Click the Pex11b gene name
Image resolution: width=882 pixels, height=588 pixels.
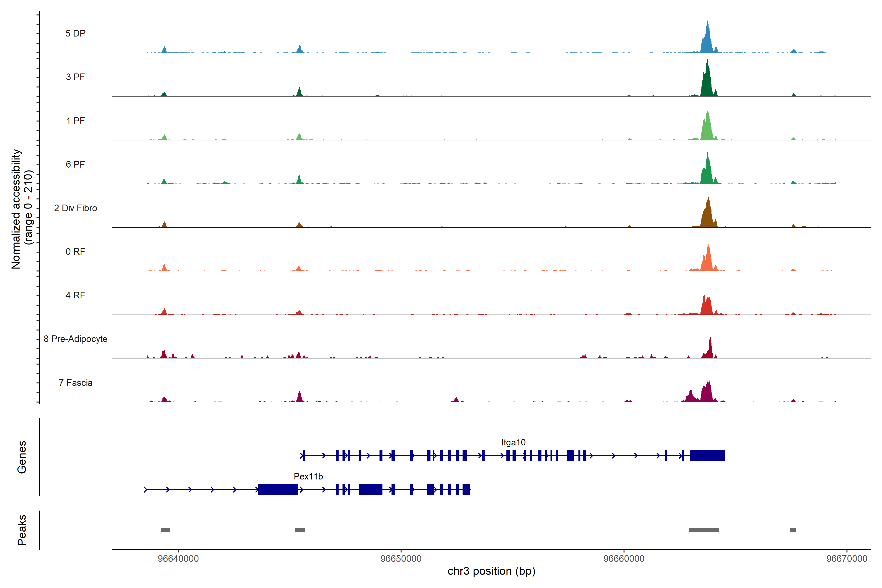[x=308, y=477]
